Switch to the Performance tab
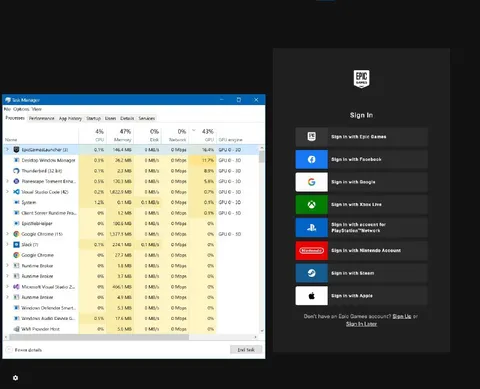This screenshot has height=389, width=480. click(x=41, y=118)
